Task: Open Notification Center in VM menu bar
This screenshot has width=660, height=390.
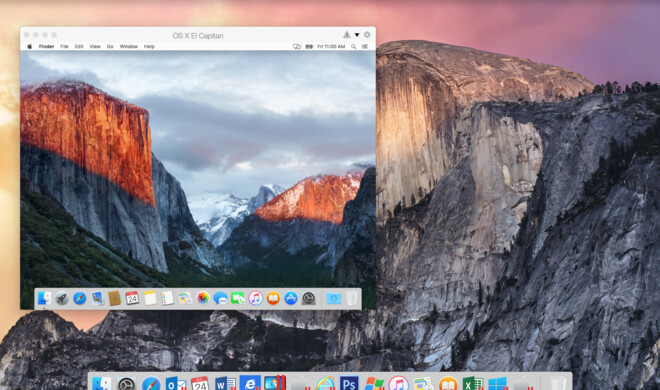Action: coord(365,47)
